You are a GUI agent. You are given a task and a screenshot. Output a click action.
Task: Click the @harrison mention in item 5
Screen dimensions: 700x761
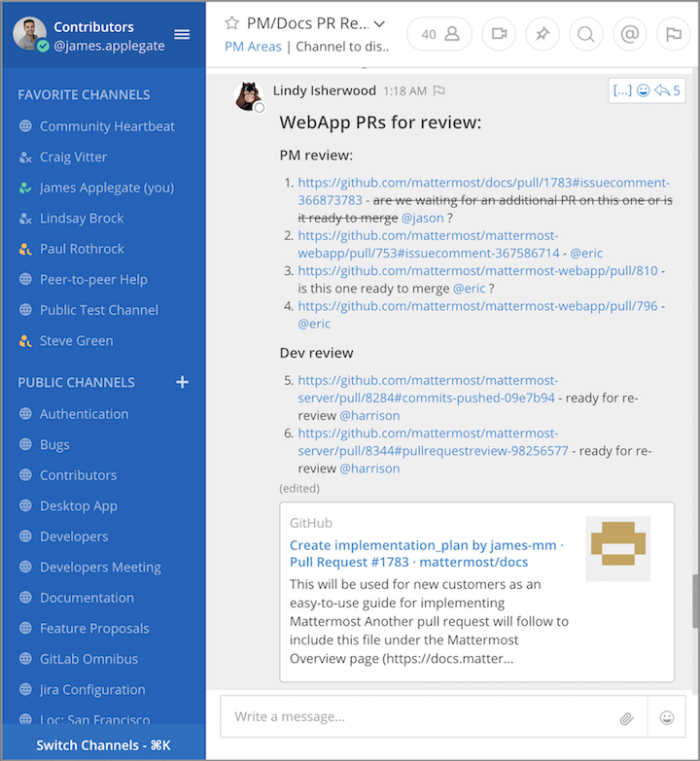click(369, 415)
